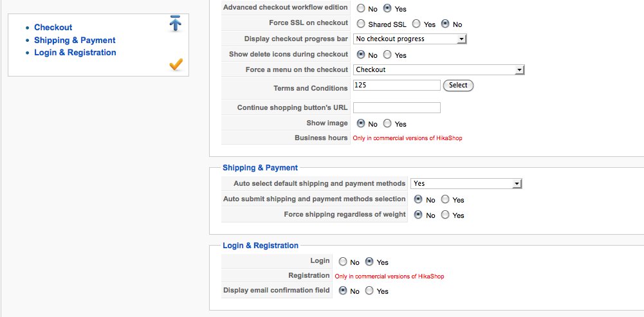Focus the Terms and Conditions field
This screenshot has height=317, width=644.
tap(397, 85)
